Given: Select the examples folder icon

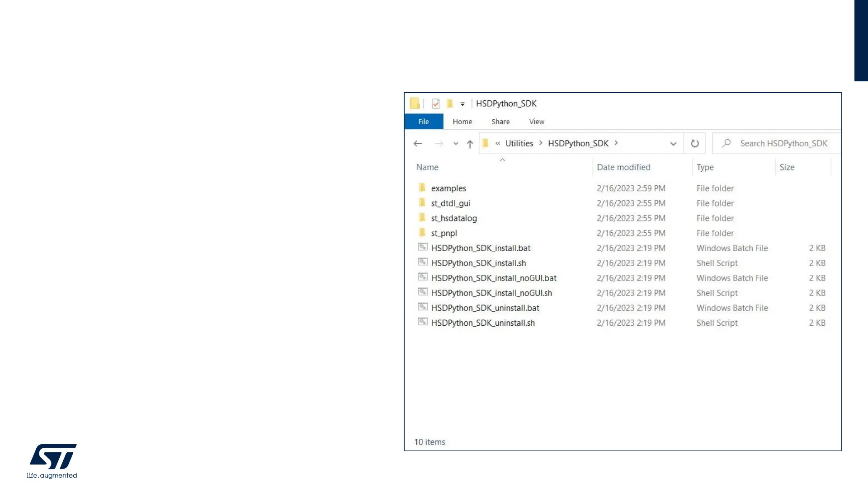Looking at the screenshot, I should [422, 188].
